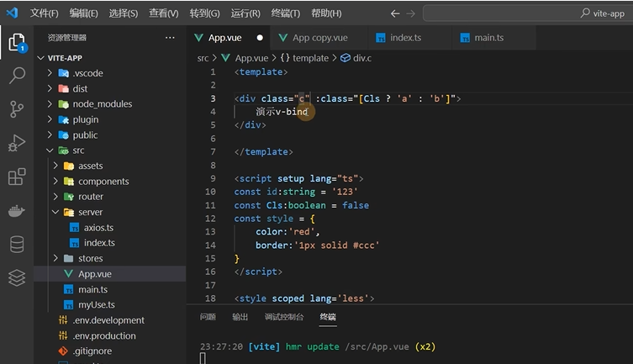Open the 编辑(E) menu
The height and width of the screenshot is (364, 633).
coord(83,13)
